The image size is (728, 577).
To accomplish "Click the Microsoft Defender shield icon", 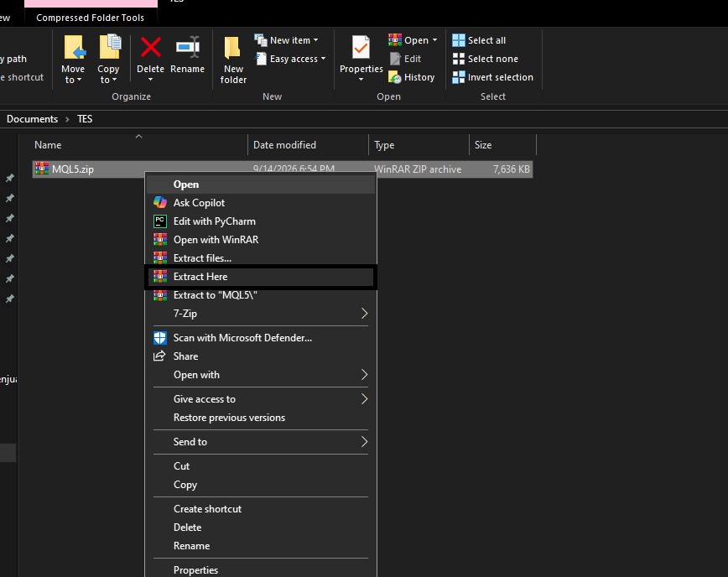I will pos(160,337).
